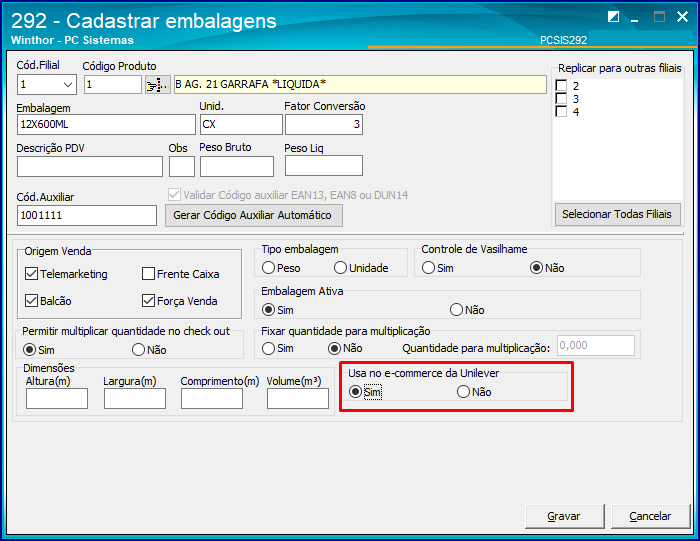Click Selecionar Todas Filiais button
This screenshot has height=541, width=700.
(617, 214)
